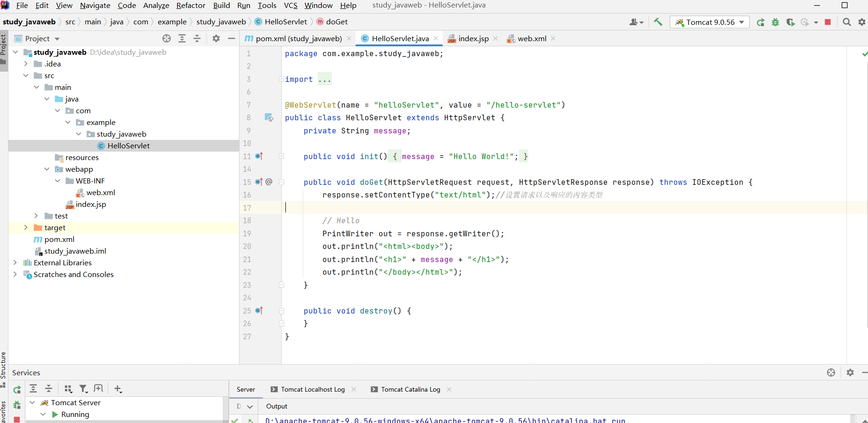Select HelloServlet class in project tree
This screenshot has height=423, width=868.
124,146
